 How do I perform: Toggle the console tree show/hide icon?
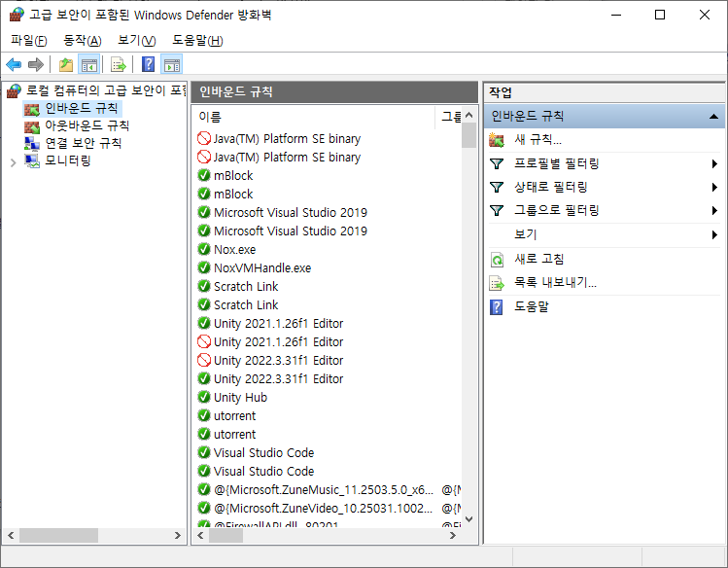pos(89,64)
